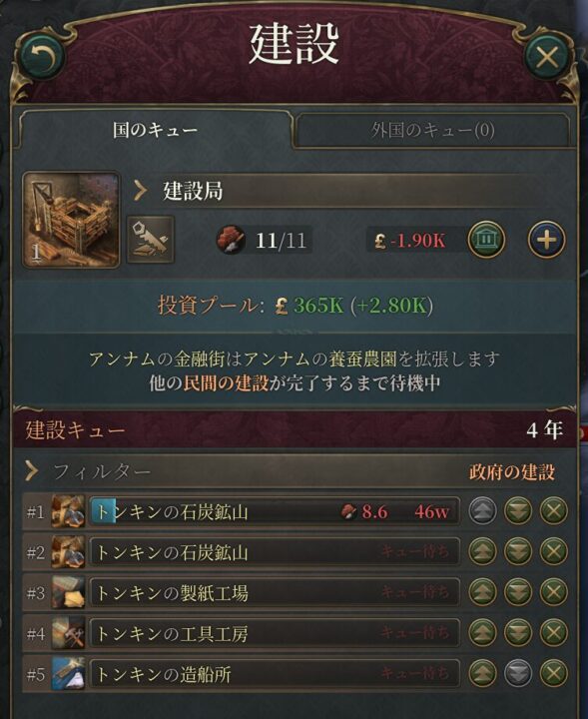This screenshot has width=588, height=719.
Task: Click the green bank building icon
Action: (x=486, y=240)
